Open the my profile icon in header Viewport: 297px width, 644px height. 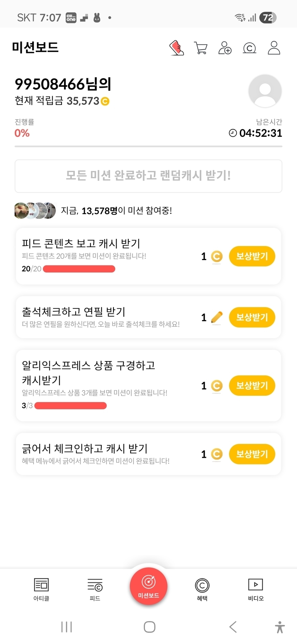[x=274, y=48]
